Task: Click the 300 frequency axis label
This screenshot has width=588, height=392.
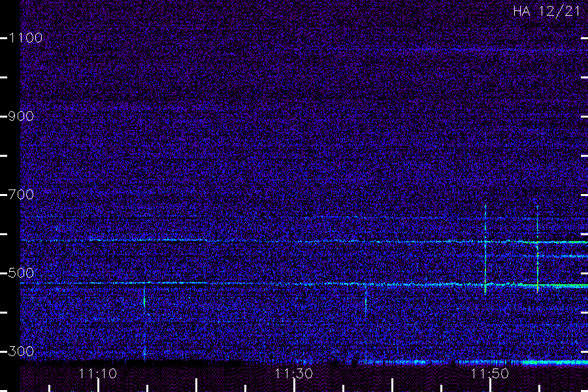Action: point(21,351)
